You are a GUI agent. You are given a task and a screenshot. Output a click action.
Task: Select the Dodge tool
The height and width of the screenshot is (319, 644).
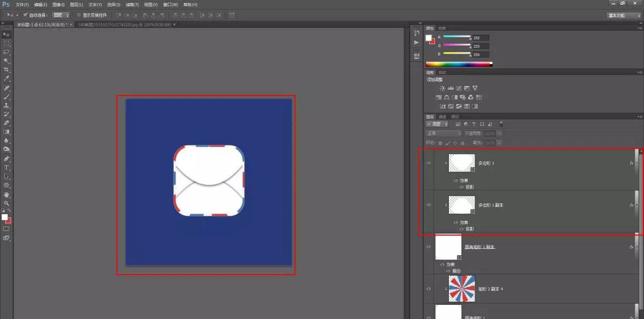[x=7, y=150]
